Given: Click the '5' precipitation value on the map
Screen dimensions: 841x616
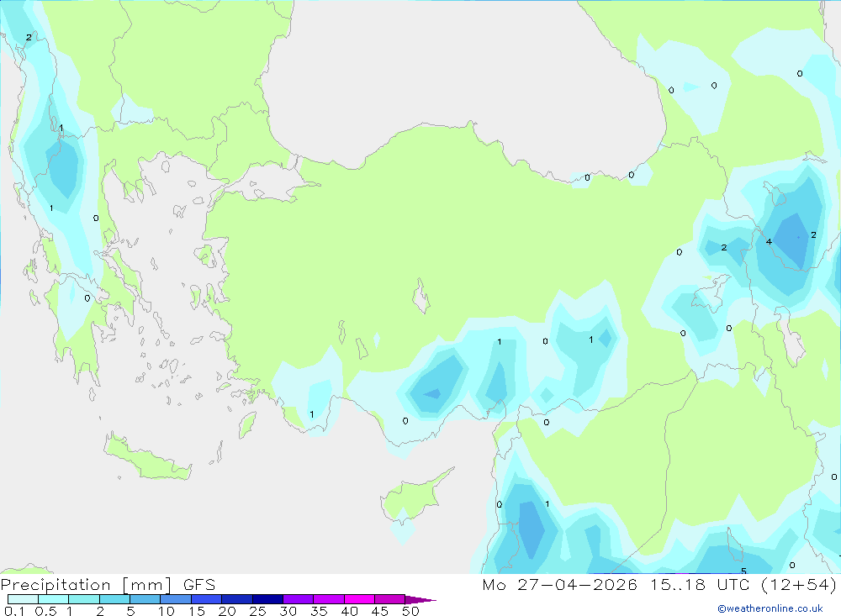Looking at the screenshot, I should click(743, 571).
